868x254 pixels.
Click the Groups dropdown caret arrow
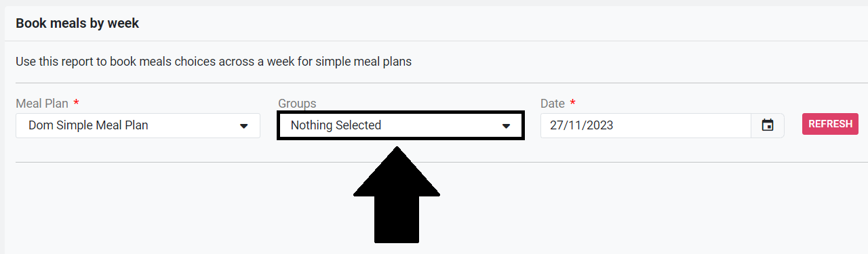coord(506,126)
